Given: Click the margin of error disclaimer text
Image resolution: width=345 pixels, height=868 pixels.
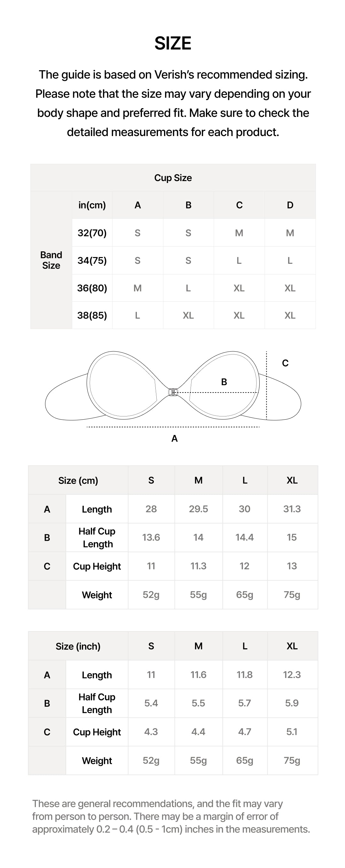Looking at the screenshot, I should (x=171, y=817).
